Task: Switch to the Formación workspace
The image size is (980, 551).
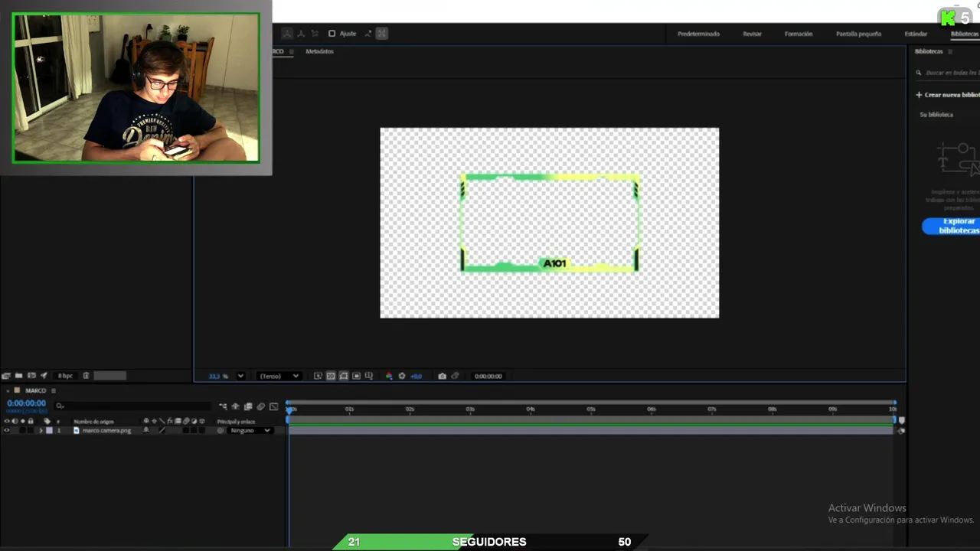Action: 799,34
